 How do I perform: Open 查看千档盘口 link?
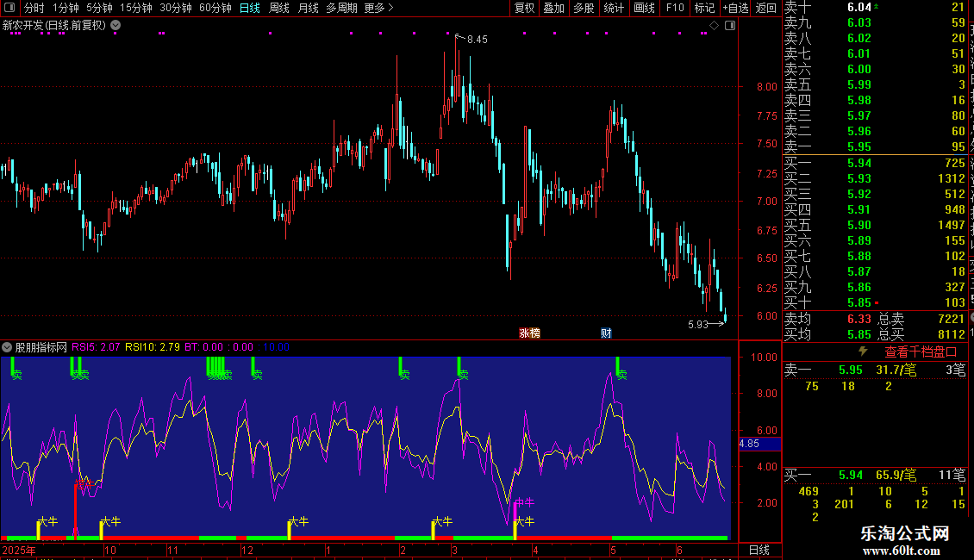click(921, 352)
